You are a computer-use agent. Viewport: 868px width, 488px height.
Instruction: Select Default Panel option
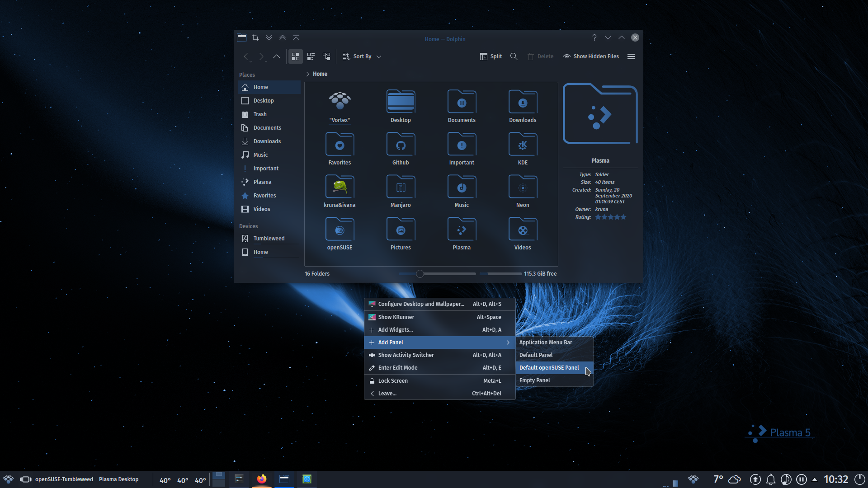[x=554, y=355]
